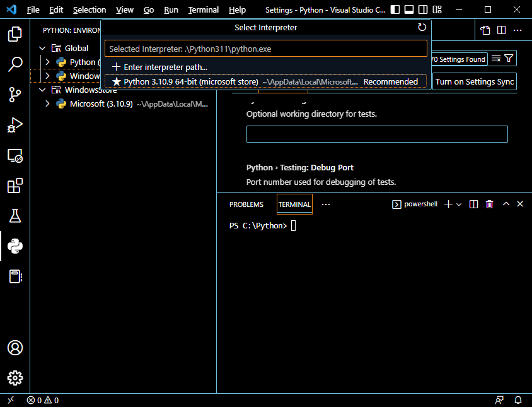
Task: Open the Search view icon
Action: click(x=15, y=64)
